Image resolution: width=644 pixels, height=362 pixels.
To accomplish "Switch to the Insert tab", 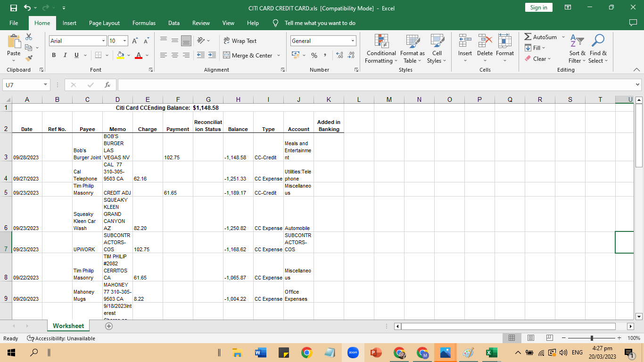I will (x=69, y=23).
